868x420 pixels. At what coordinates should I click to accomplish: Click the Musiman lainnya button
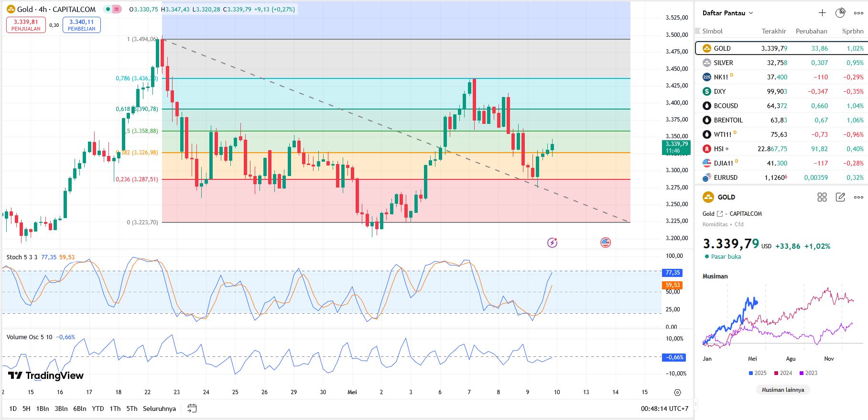[x=782, y=390]
